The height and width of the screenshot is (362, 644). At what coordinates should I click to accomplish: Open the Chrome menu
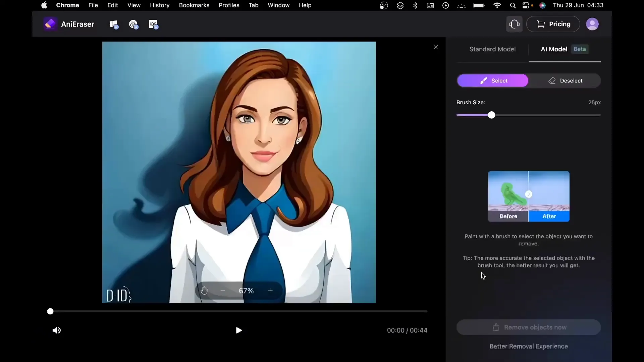[68, 5]
